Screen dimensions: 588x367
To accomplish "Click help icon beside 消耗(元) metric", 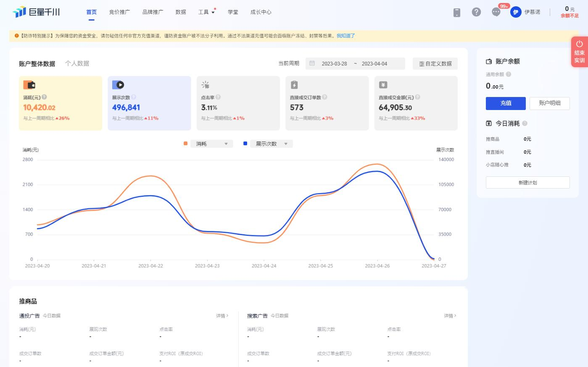I will pyautogui.click(x=45, y=97).
